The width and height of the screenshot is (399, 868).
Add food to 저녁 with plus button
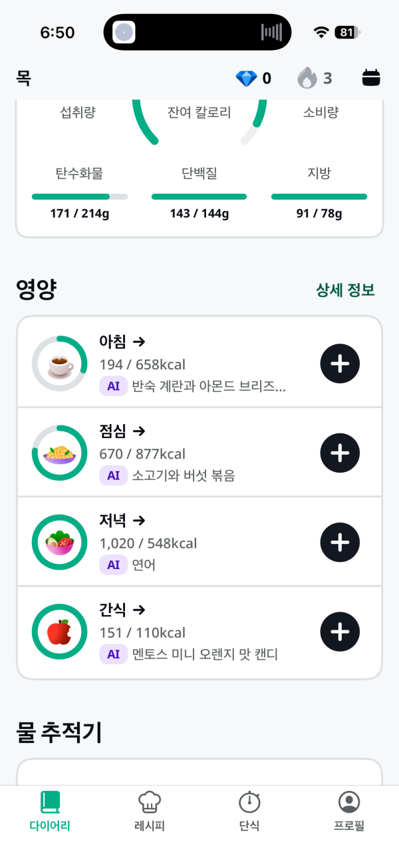click(340, 542)
